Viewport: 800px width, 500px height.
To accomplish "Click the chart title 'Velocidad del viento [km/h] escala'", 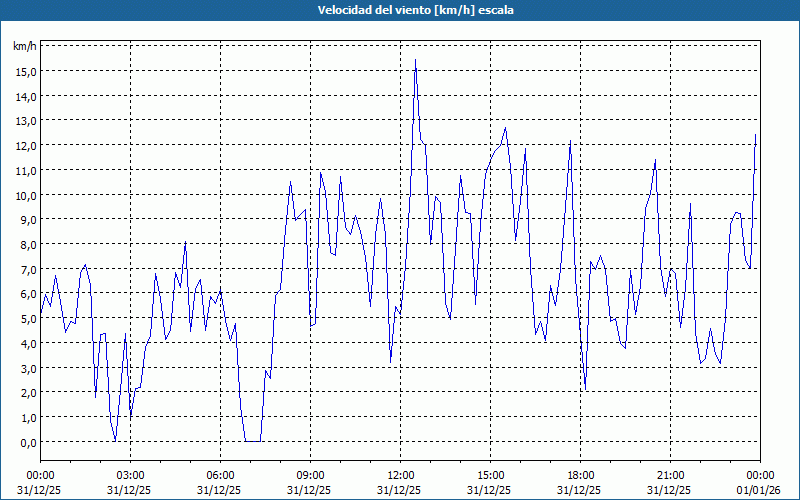I will pos(415,10).
